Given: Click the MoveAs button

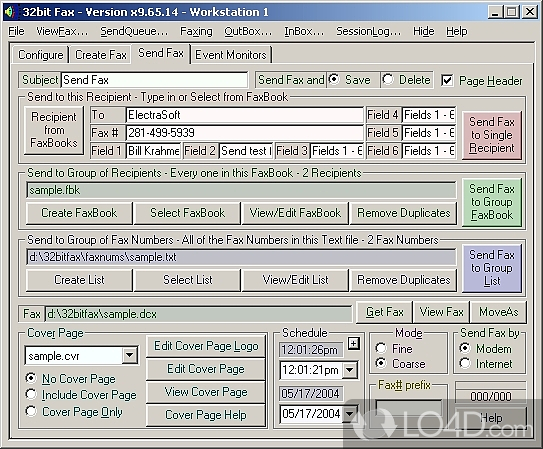Looking at the screenshot, I should tap(499, 312).
